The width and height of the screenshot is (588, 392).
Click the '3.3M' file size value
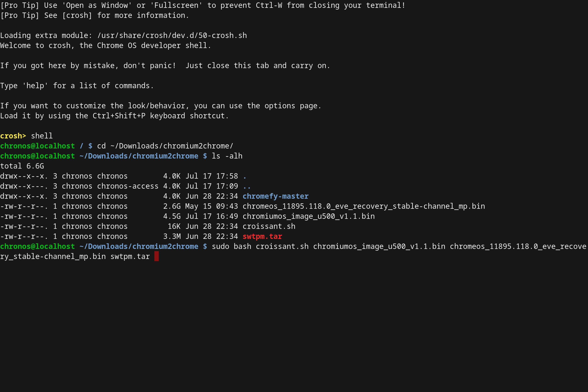pyautogui.click(x=172, y=236)
